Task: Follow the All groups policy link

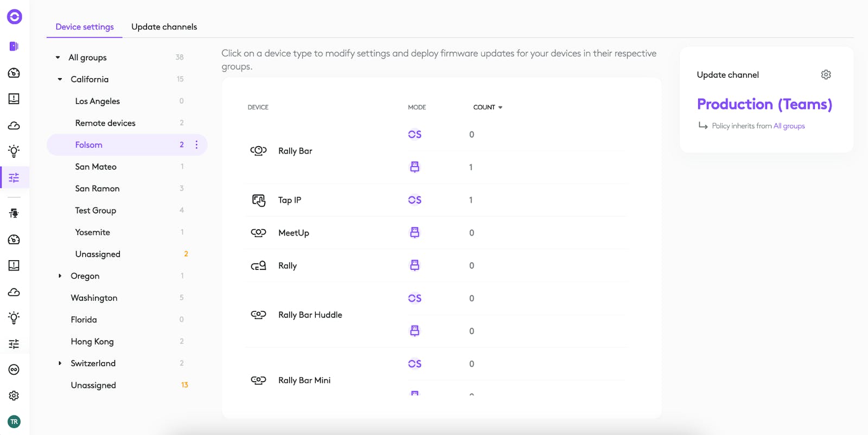Action: pyautogui.click(x=789, y=126)
